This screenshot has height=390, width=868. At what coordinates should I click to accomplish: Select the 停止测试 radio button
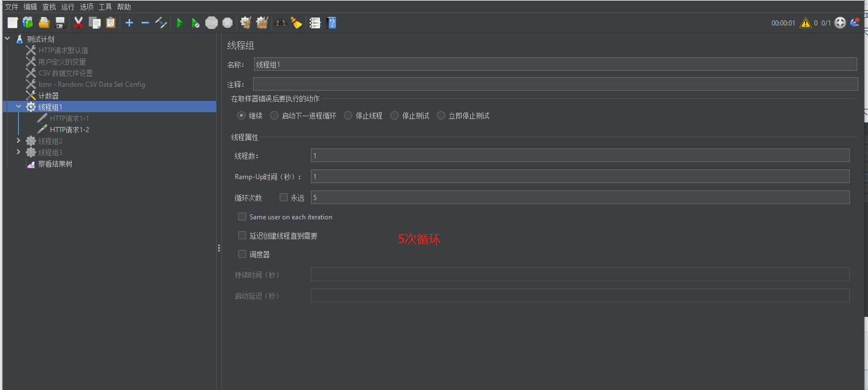(x=395, y=116)
